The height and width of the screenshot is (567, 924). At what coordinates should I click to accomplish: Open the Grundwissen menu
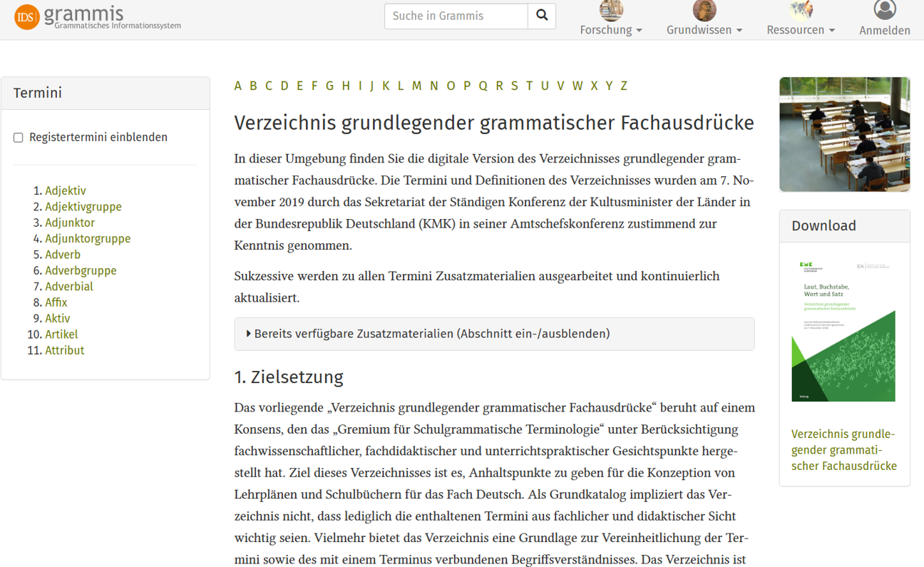pos(704,30)
